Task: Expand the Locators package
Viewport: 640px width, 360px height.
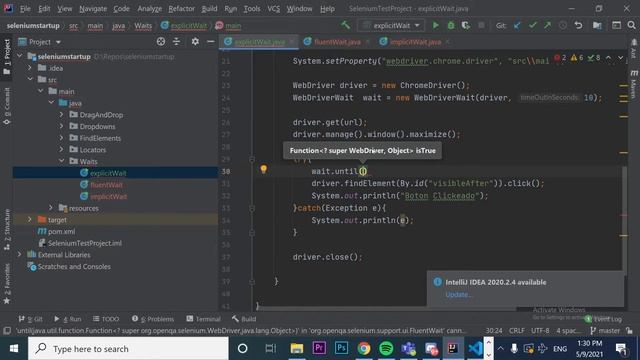Action: 62,149
